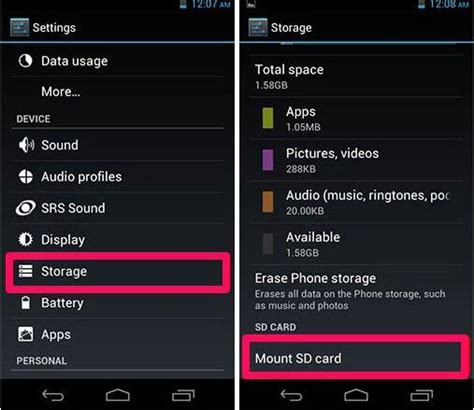Viewport: 474px width, 410px height.
Task: Open the highlighted Storage item
Action: point(117,271)
